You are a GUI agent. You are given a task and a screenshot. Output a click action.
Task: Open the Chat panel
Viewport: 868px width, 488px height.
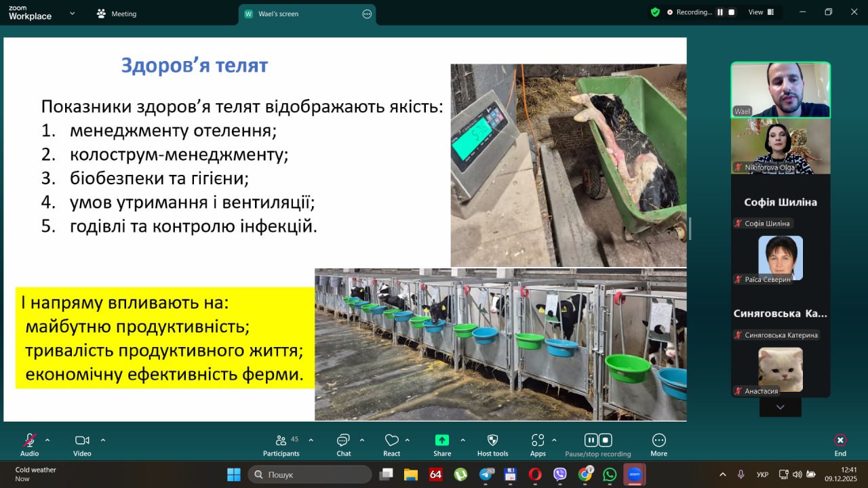pos(344,441)
